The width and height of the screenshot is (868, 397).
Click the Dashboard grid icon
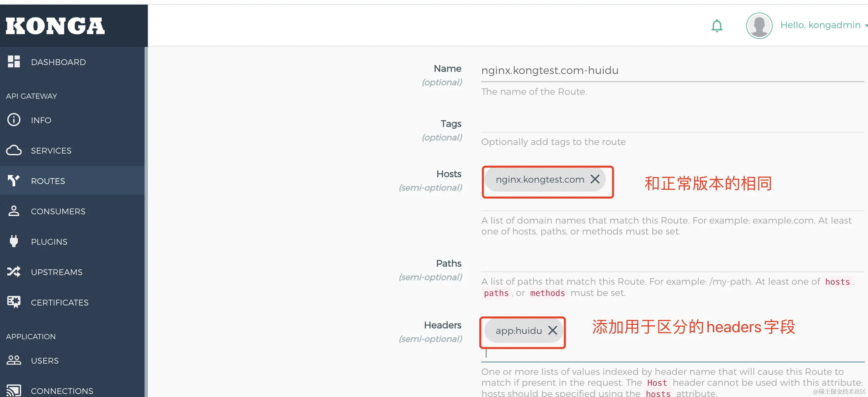click(14, 62)
